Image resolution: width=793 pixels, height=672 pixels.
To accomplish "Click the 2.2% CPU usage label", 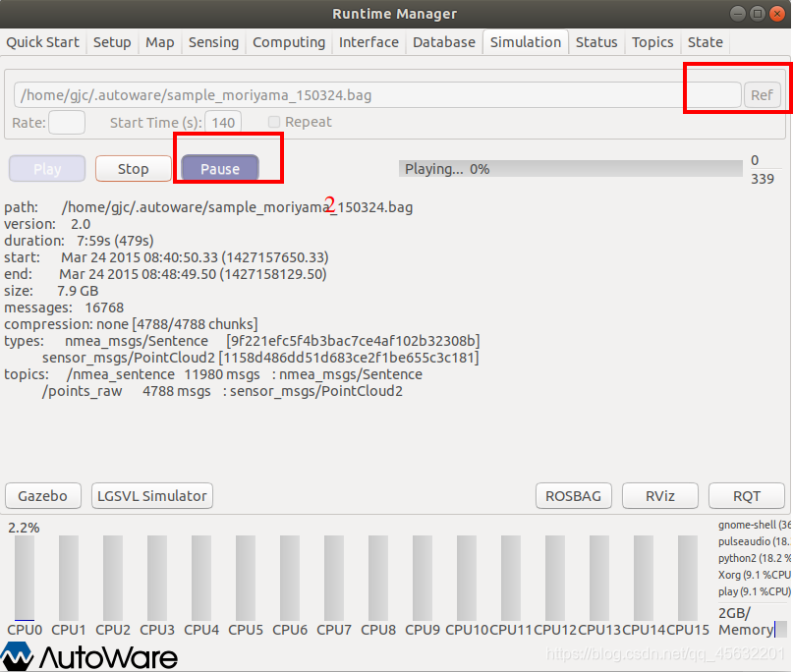I will 24,528.
